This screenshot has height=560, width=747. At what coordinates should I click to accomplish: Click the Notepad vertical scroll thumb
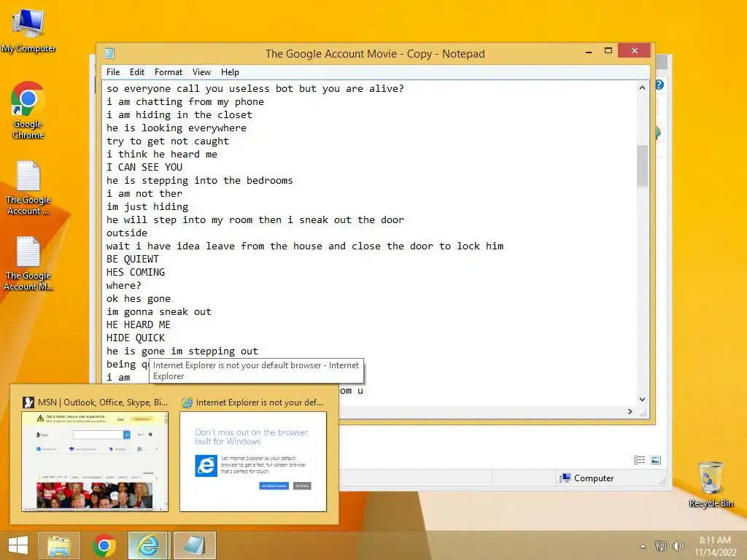click(x=642, y=166)
